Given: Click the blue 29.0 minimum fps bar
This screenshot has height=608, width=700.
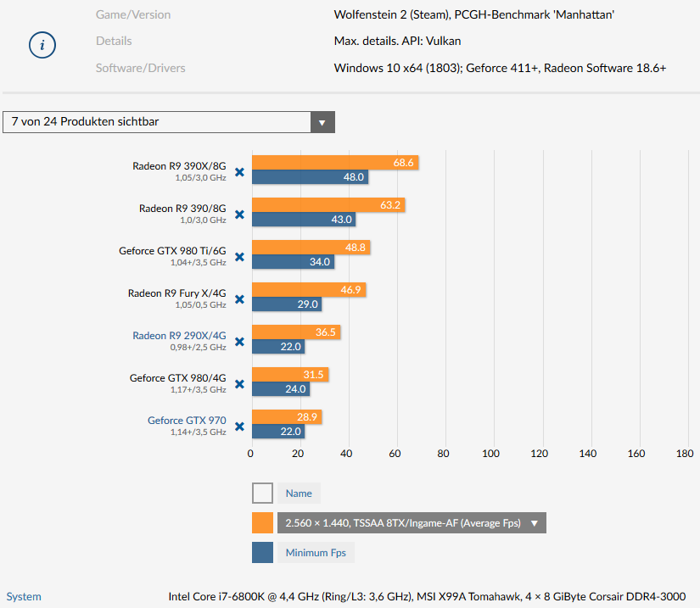Looking at the screenshot, I should pyautogui.click(x=287, y=304).
